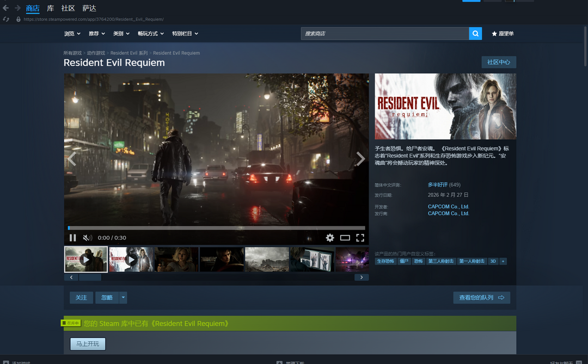
Task: Go to next media with right arrow
Action: [360, 159]
